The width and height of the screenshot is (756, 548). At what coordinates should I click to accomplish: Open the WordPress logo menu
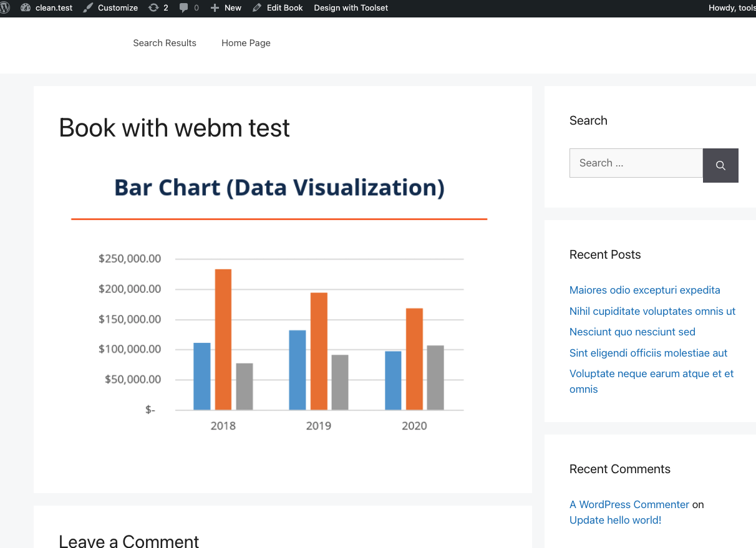[x=4, y=8]
